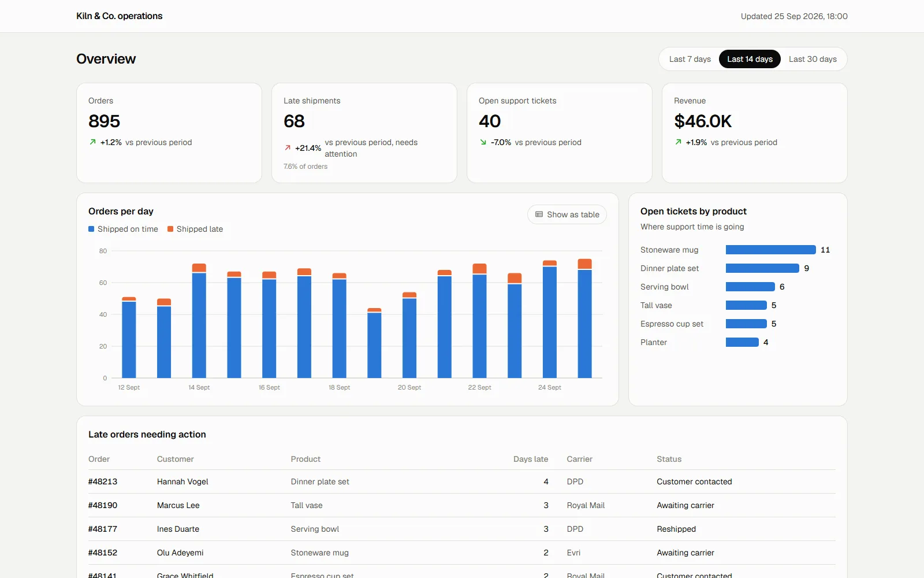Click customer name Hannah Vogel
924x578 pixels.
(182, 481)
